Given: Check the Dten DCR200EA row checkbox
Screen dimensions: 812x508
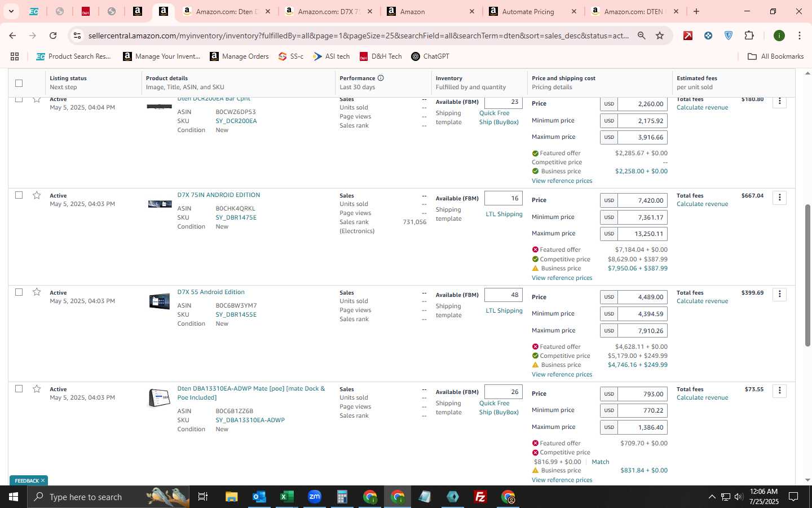Looking at the screenshot, I should click(19, 100).
